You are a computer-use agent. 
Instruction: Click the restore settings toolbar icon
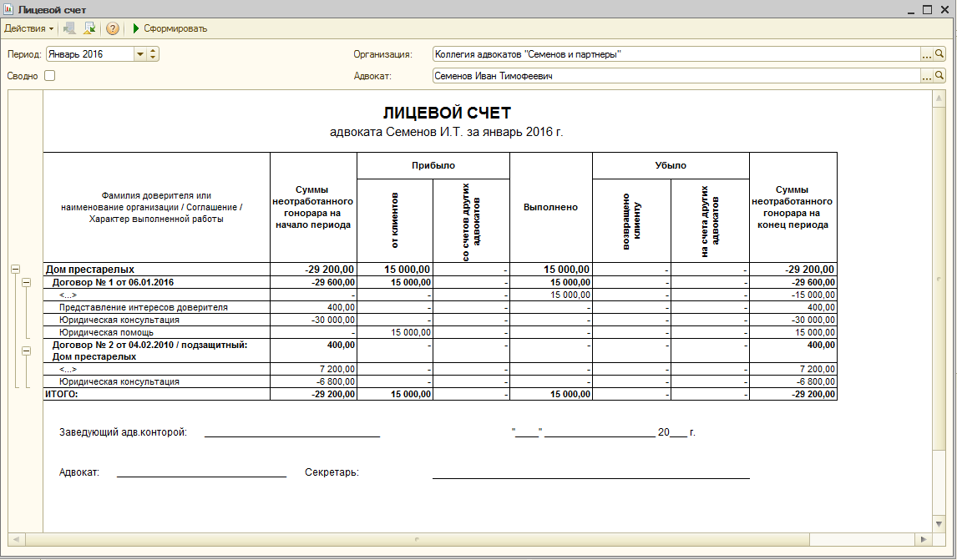[x=69, y=28]
